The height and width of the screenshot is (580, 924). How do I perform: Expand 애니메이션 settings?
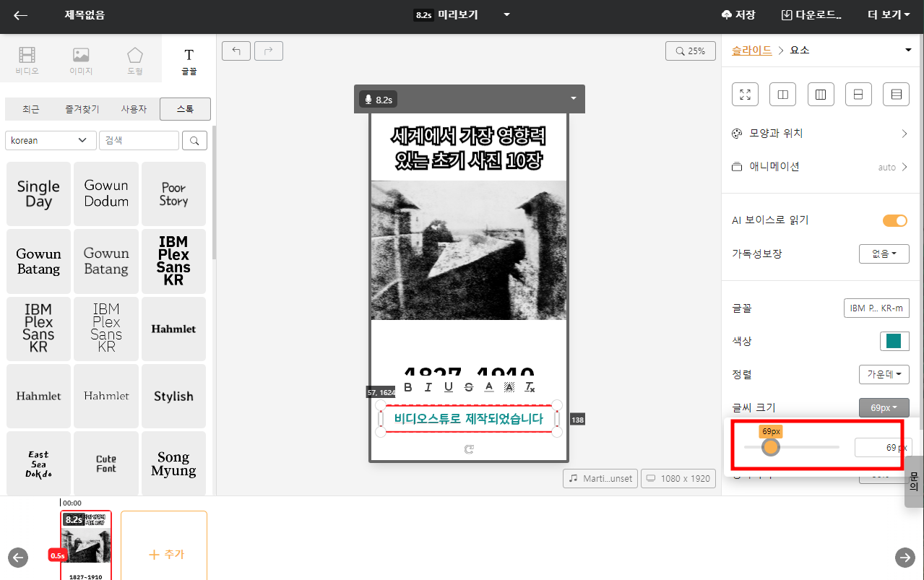(x=820, y=167)
